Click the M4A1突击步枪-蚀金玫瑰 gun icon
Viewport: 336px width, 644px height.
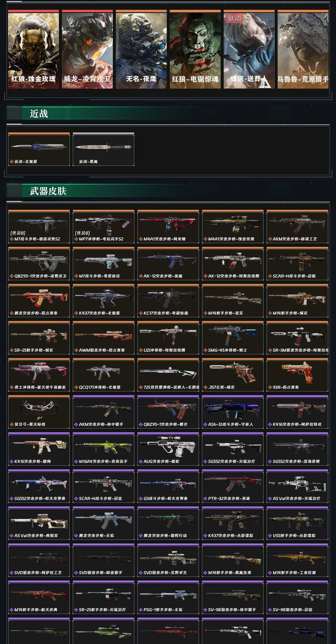click(x=233, y=227)
